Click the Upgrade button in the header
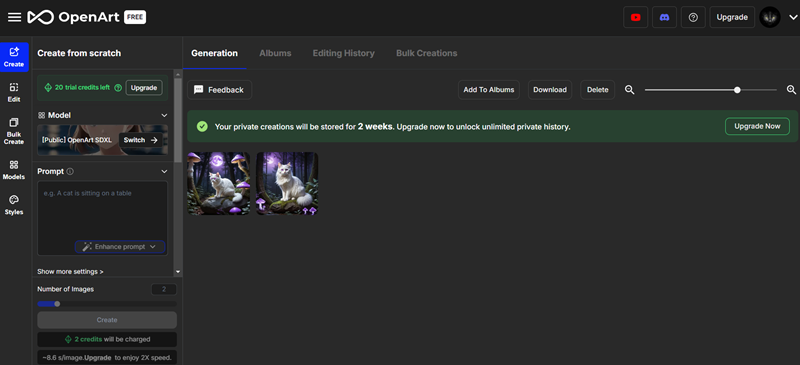 (732, 17)
